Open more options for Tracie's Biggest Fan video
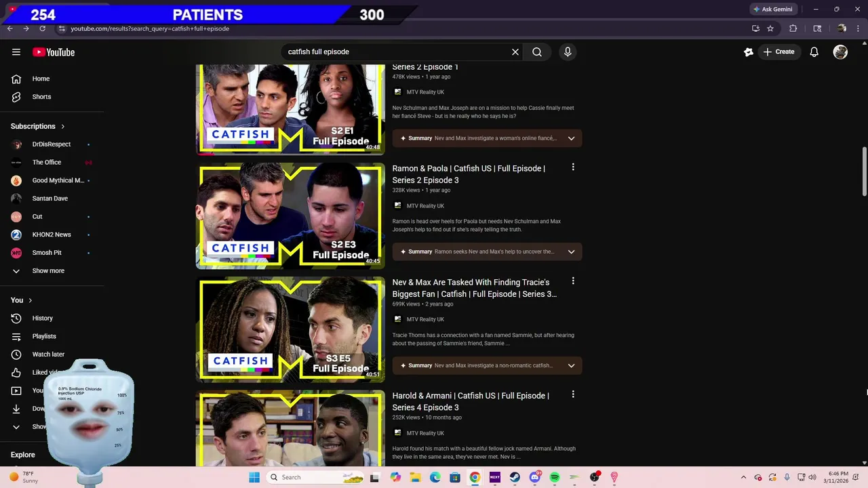 (573, 281)
